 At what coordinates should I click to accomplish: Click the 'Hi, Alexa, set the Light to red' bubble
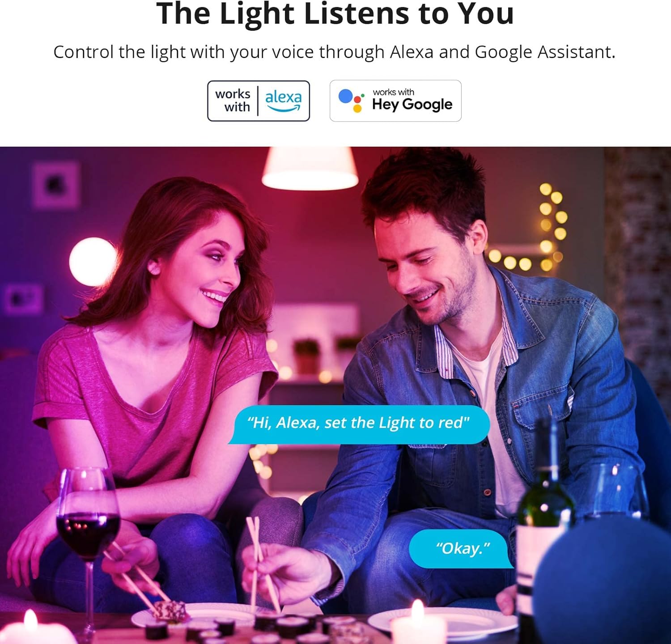point(358,424)
